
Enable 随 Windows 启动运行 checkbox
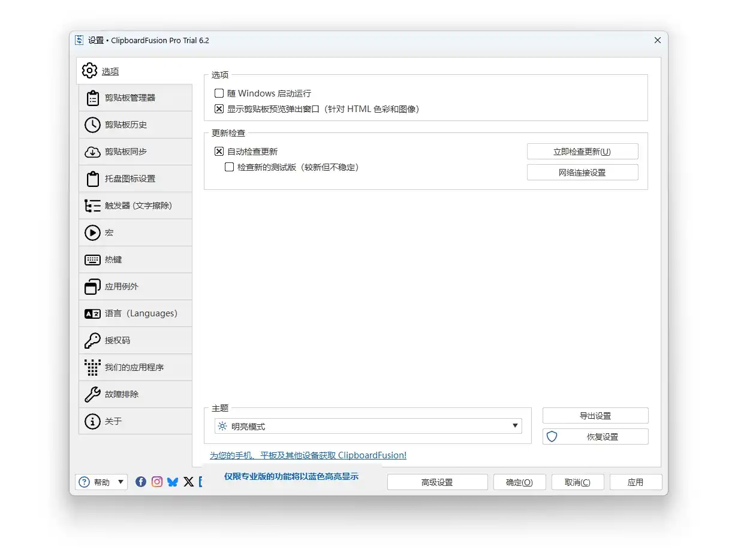(219, 93)
